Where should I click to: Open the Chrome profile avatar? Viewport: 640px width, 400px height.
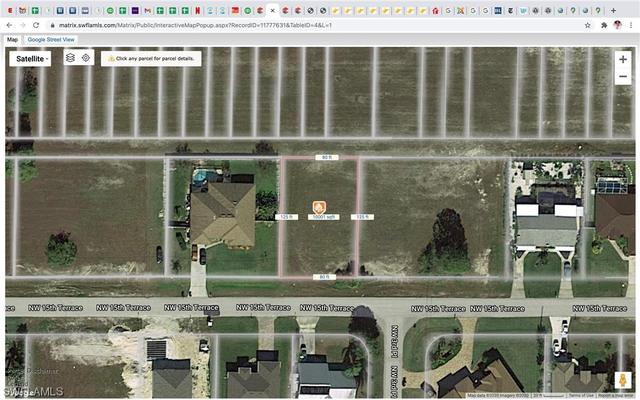618,24
